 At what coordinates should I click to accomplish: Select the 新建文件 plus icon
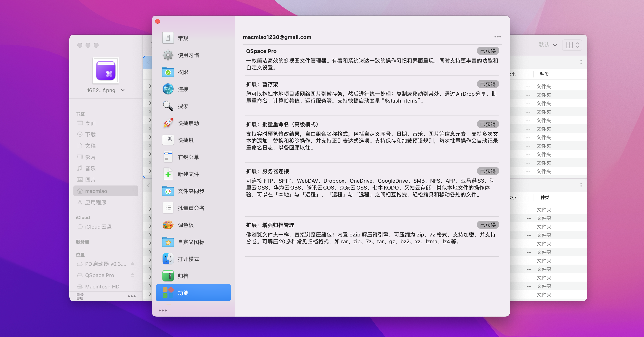168,174
